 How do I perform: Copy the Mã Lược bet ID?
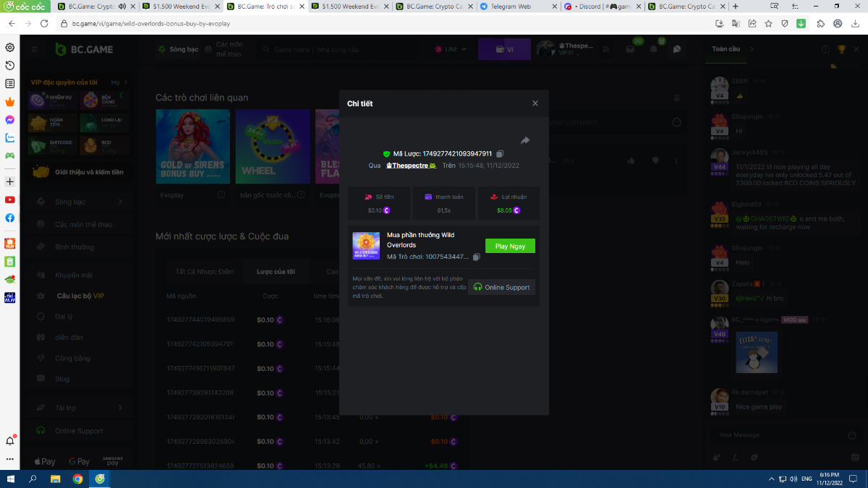click(x=500, y=154)
